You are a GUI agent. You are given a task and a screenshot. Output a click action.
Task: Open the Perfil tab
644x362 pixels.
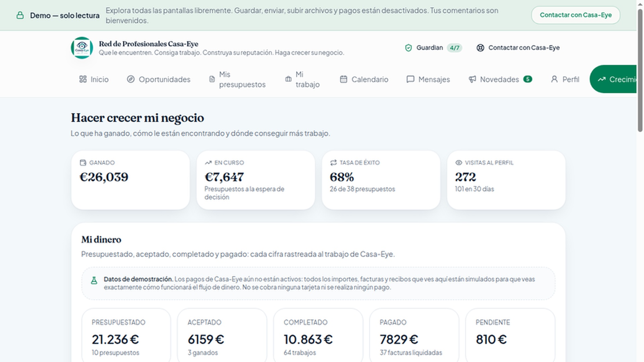[x=565, y=79]
